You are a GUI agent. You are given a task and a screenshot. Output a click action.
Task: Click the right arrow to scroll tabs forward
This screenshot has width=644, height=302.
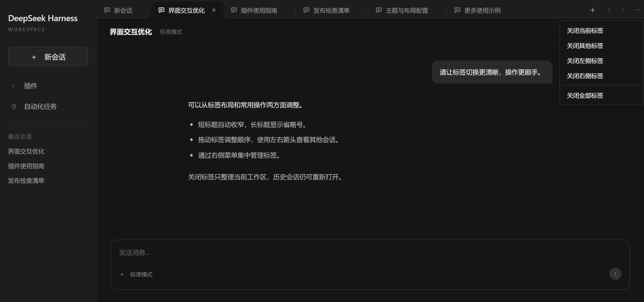coord(623,10)
